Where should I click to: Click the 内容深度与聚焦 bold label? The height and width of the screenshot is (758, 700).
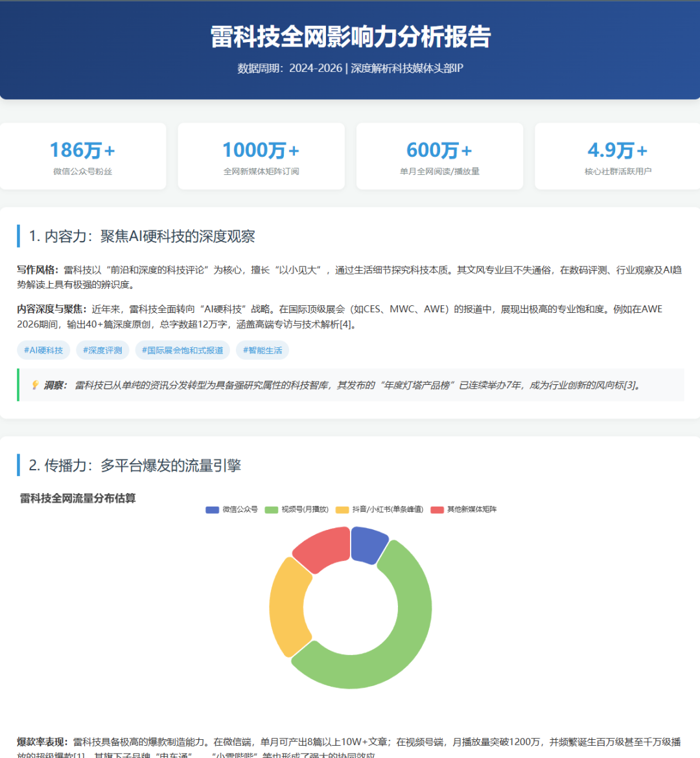coord(52,310)
